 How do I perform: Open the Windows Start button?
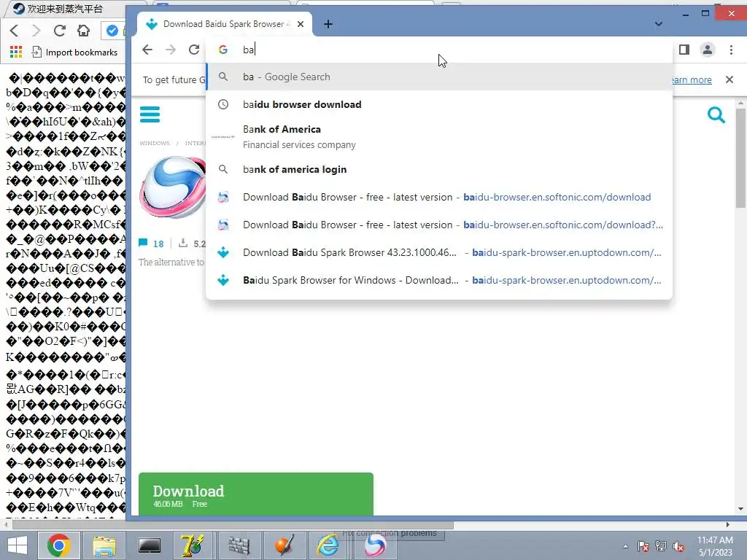pos(18,545)
